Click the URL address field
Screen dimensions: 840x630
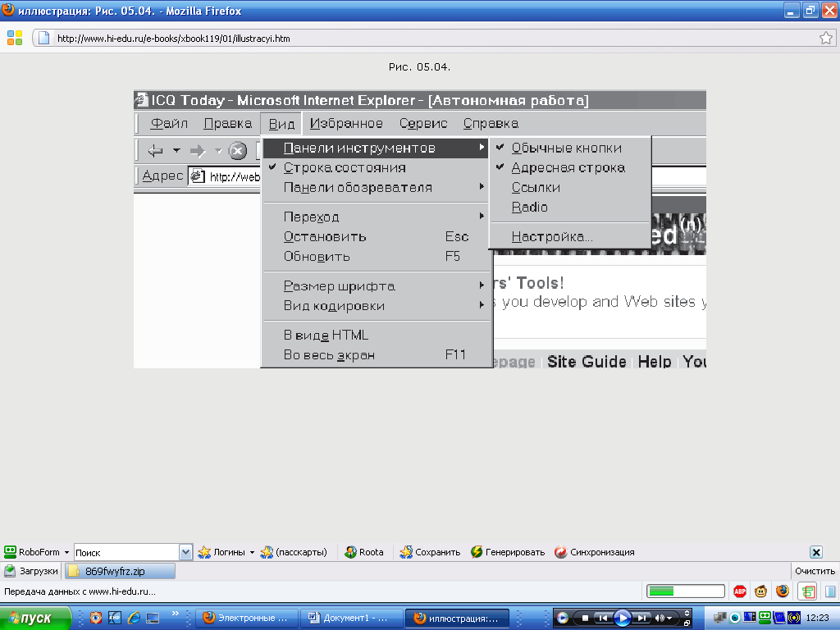435,38
